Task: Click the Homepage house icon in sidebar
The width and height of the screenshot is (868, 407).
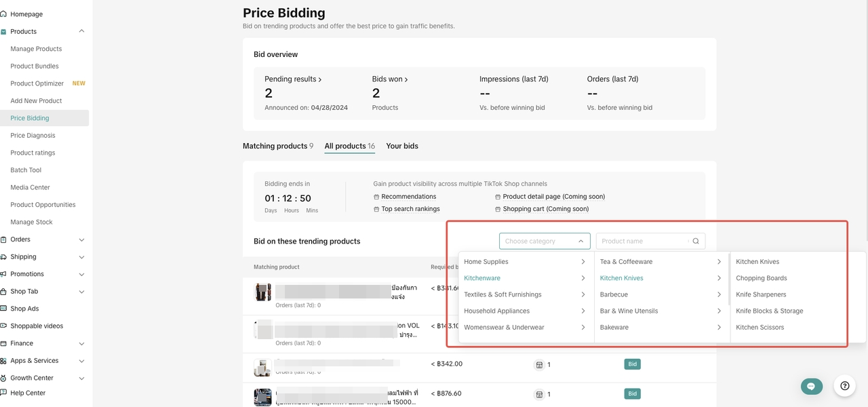Action: 4,14
